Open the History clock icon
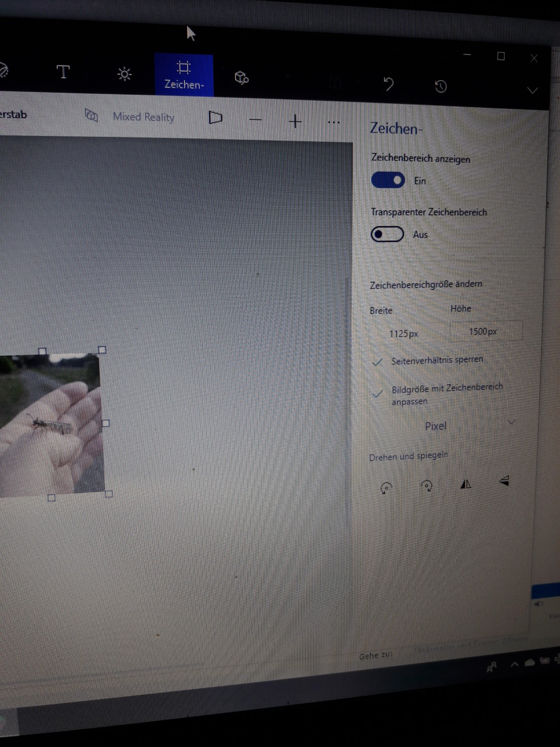 coord(441,87)
